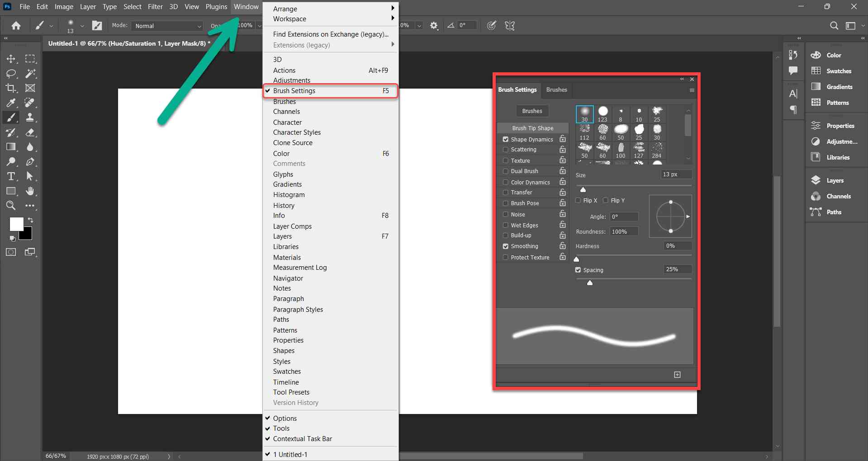Select the Pen tool

30,161
